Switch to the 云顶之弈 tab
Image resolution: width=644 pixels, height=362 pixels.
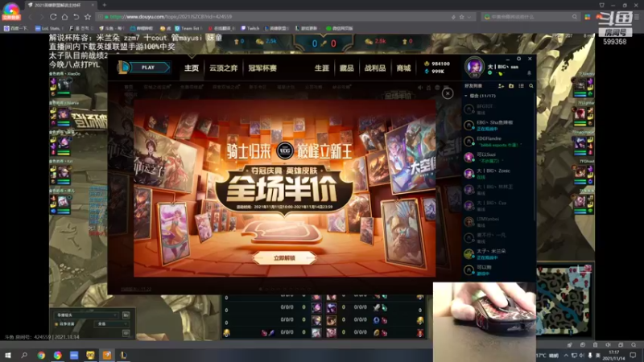tap(224, 68)
